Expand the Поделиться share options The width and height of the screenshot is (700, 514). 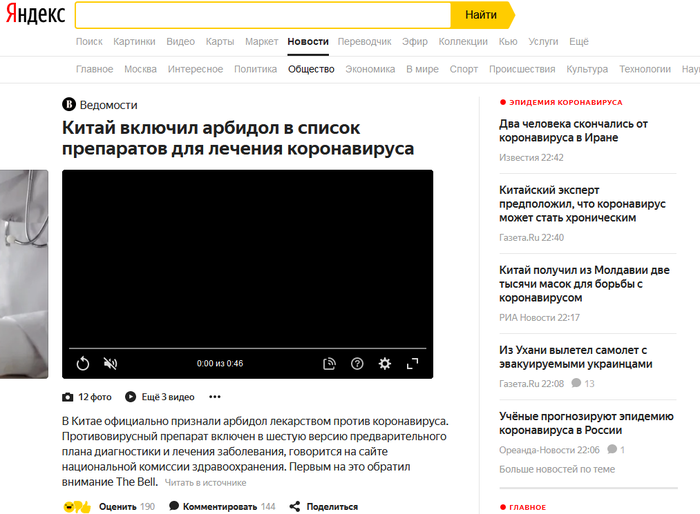(x=323, y=507)
